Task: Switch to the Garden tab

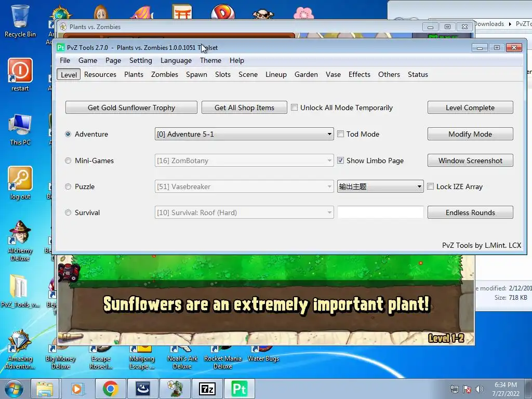Action: pos(306,74)
